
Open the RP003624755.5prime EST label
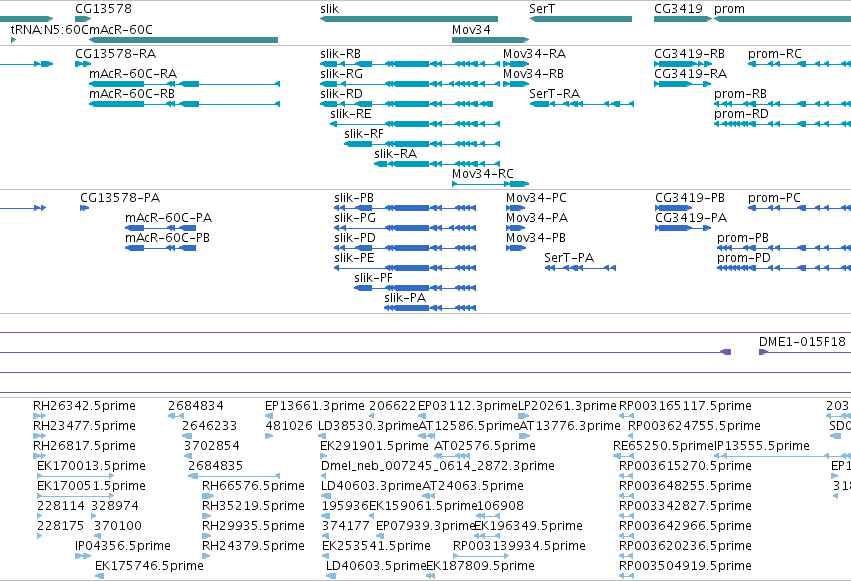[694, 426]
